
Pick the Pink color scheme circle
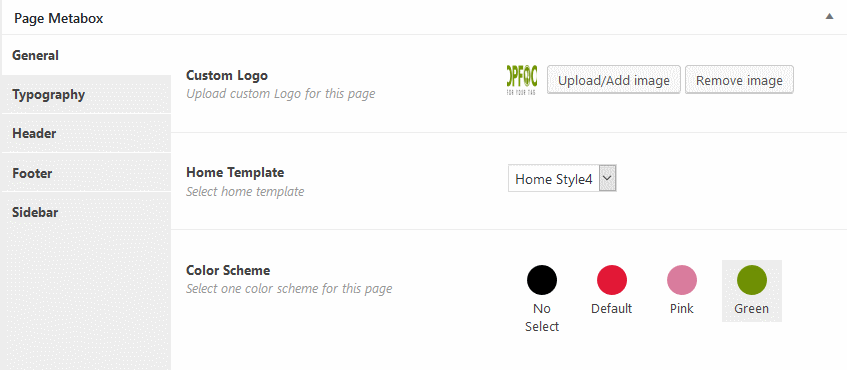click(x=682, y=280)
